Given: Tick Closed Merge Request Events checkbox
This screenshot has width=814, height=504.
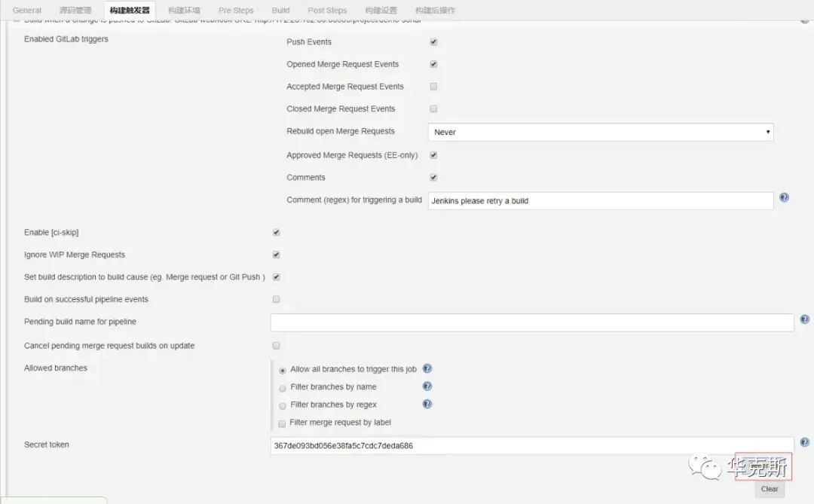Looking at the screenshot, I should [x=433, y=109].
